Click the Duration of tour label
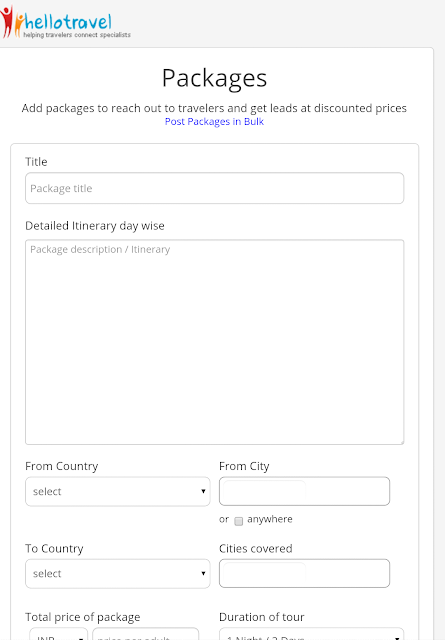The image size is (445, 640). coord(262,617)
